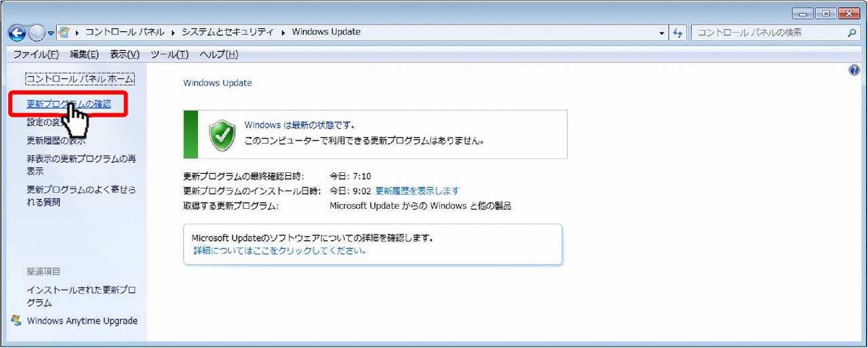Maximize the window
This screenshot has height=348, width=868.
[825, 13]
